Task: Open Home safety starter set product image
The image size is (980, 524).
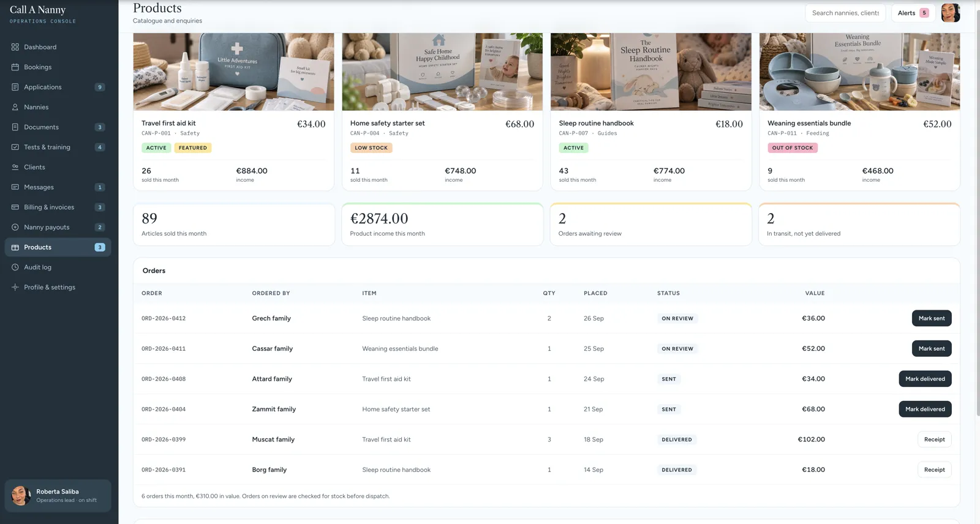Action: click(442, 72)
